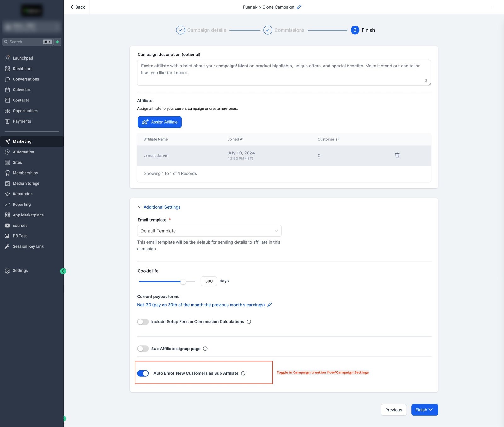504x427 pixels.
Task: Go to Reporting in the sidebar
Action: [22, 205]
